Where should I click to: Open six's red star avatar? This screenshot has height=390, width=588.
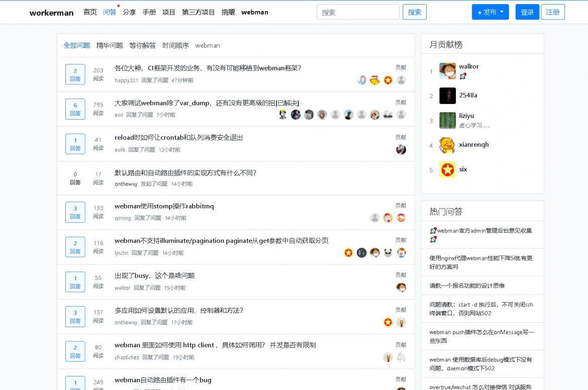447,170
